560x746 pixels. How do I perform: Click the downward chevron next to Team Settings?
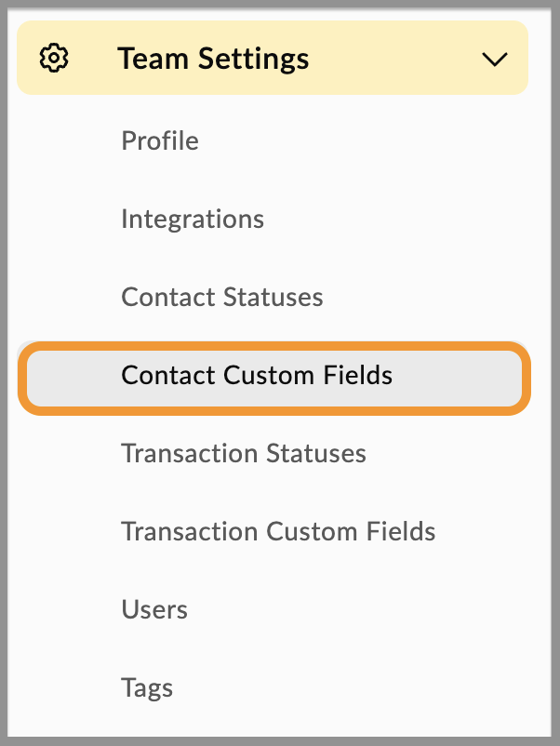click(x=495, y=60)
